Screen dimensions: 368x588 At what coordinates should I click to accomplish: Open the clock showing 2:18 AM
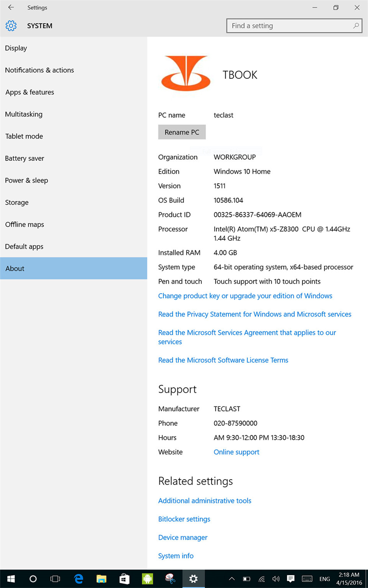pyautogui.click(x=349, y=579)
